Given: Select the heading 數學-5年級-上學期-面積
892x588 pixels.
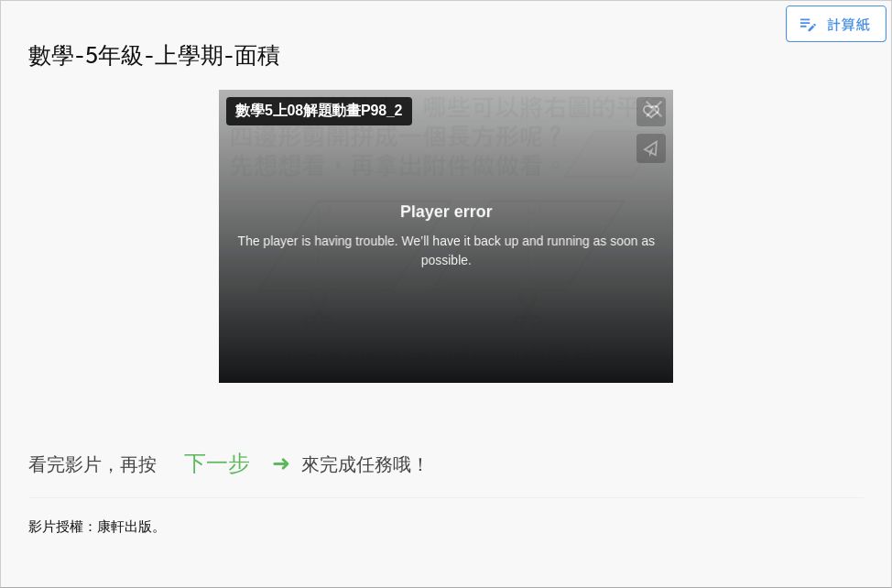Looking at the screenshot, I should [154, 56].
